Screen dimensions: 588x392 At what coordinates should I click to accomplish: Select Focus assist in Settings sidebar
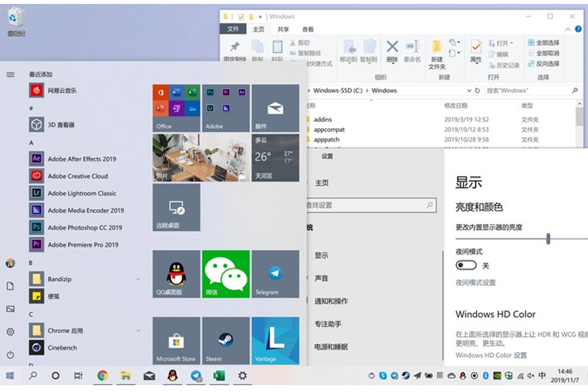pos(328,324)
